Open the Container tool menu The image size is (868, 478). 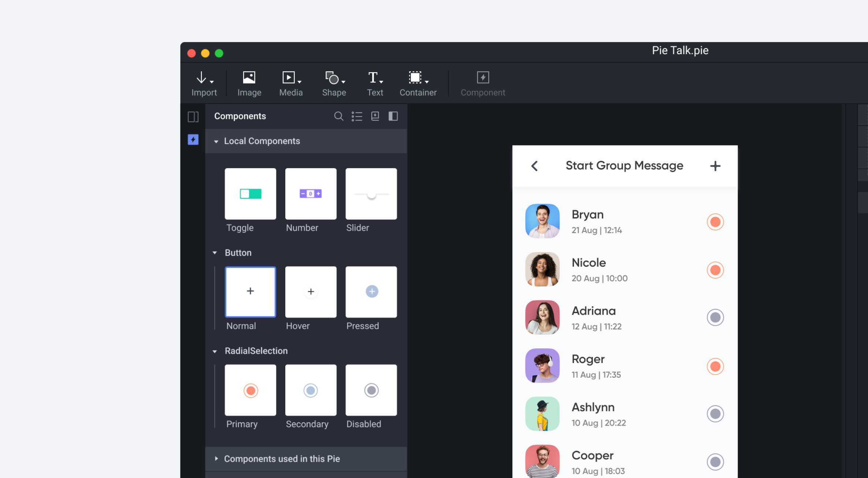click(427, 81)
